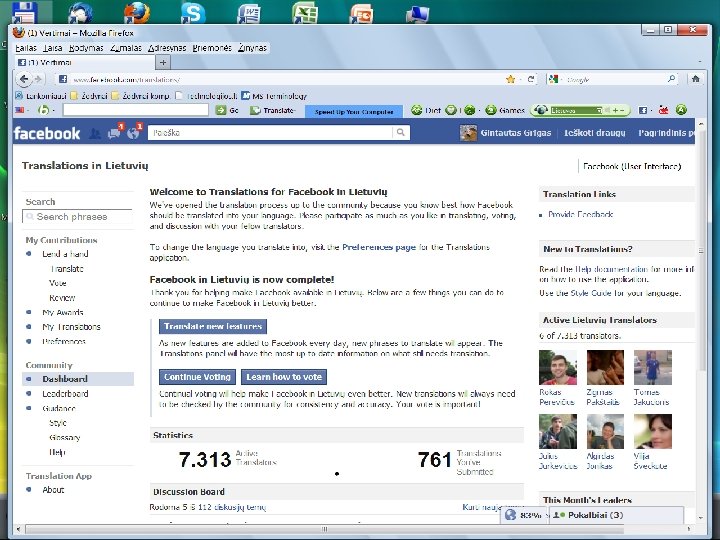Screen dimensions: 720x540
Task: Open the Failas menu
Action: [x=26, y=48]
